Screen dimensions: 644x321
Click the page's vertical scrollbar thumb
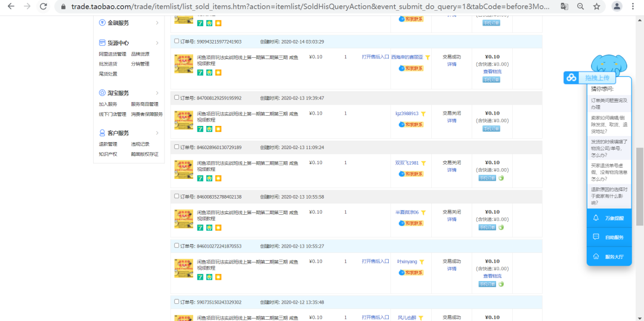click(639, 185)
